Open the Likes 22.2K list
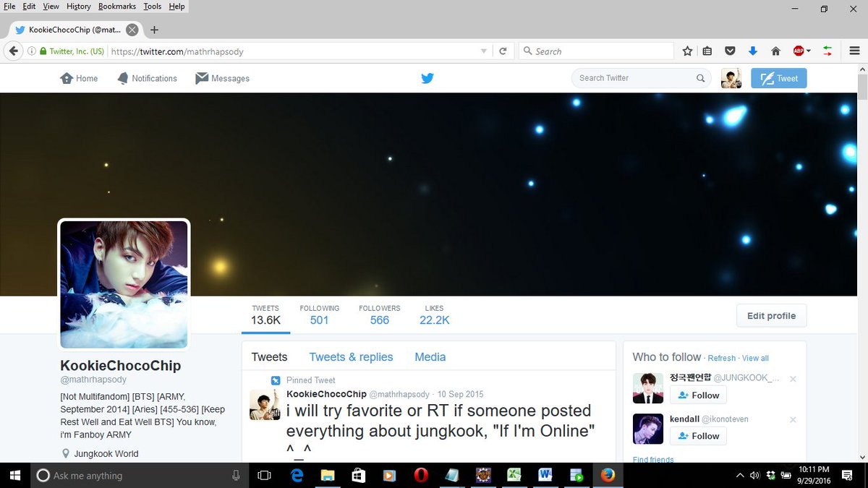This screenshot has height=488, width=868. click(x=434, y=315)
